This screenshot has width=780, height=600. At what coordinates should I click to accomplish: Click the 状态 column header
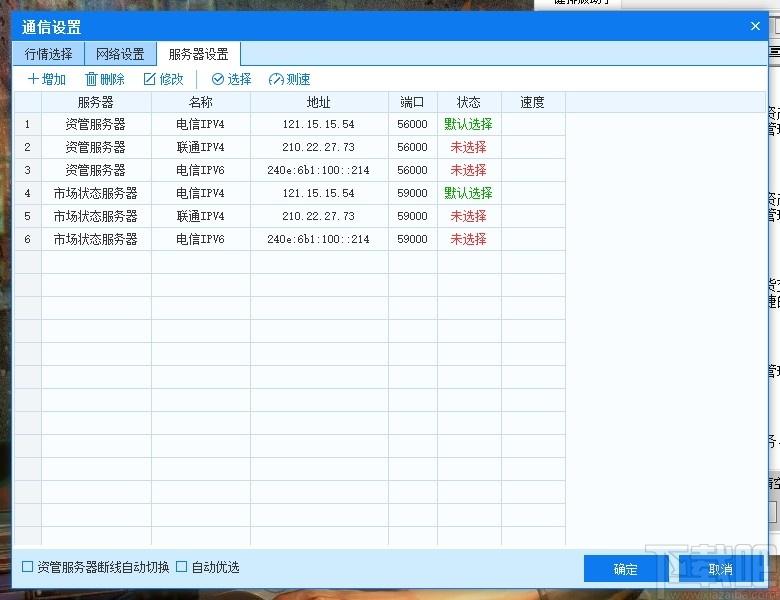(469, 102)
